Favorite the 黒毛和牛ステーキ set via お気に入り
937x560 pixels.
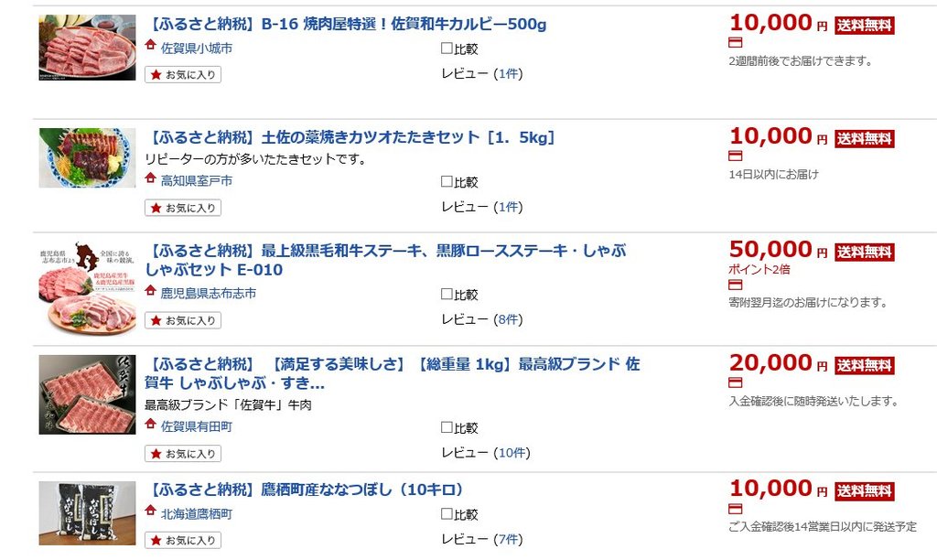(183, 320)
